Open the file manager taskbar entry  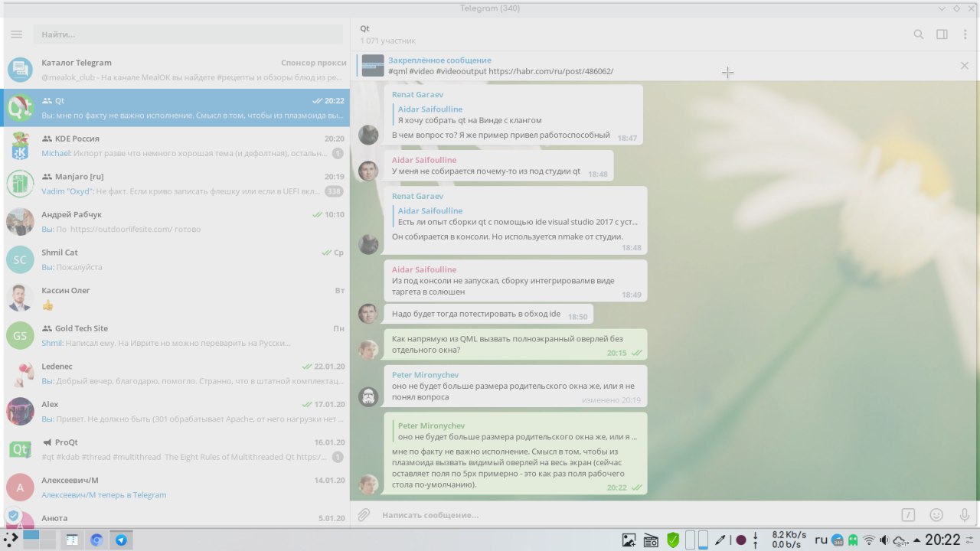[x=71, y=540]
